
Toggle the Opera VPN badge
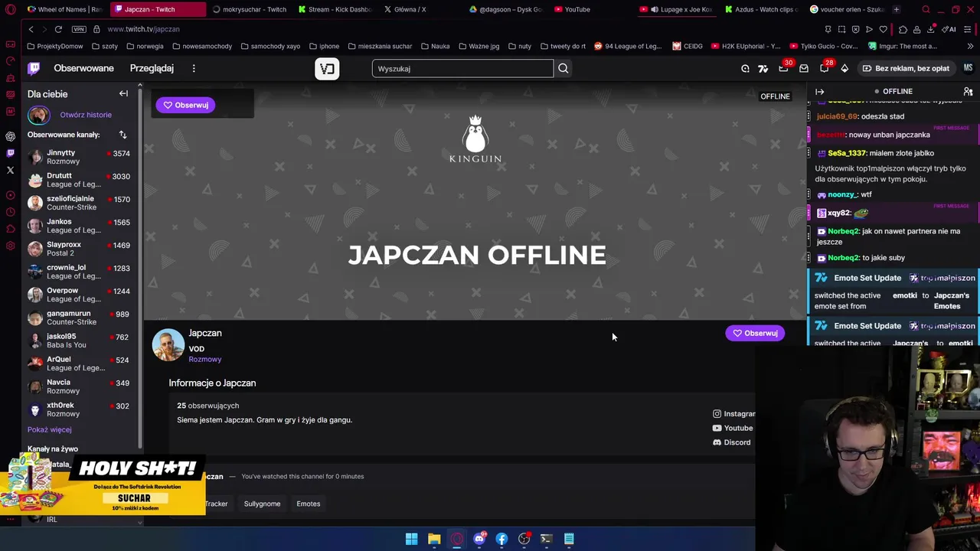[79, 29]
